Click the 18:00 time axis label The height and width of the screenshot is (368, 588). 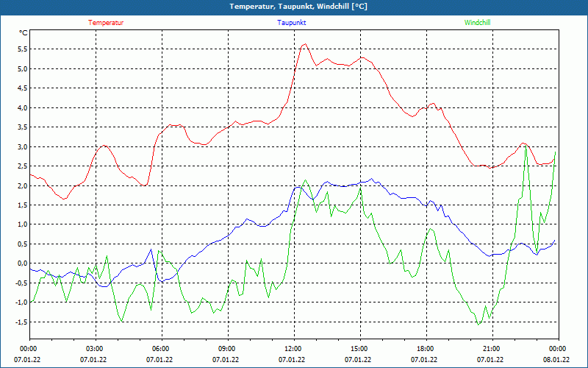[x=425, y=349]
